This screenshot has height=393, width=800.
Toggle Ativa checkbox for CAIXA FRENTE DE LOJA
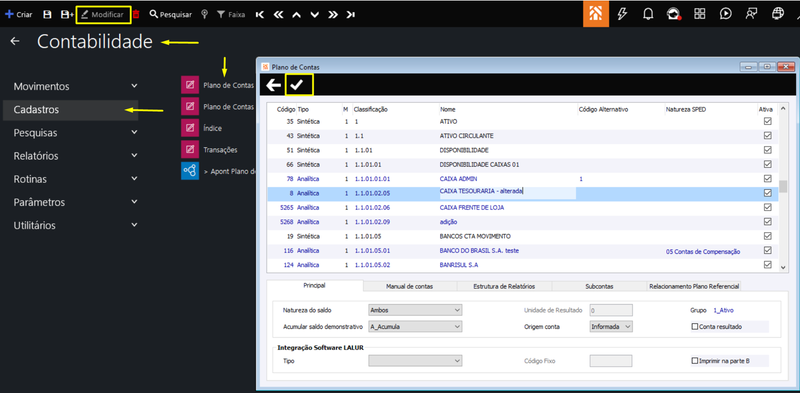[767, 207]
